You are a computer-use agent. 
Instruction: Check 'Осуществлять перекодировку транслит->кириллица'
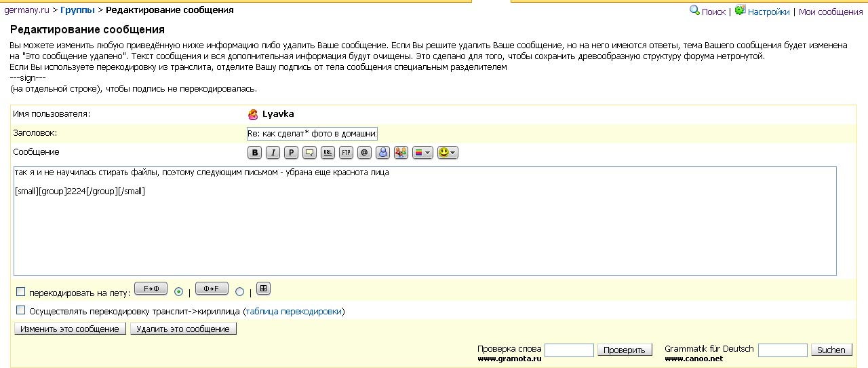[x=20, y=310]
